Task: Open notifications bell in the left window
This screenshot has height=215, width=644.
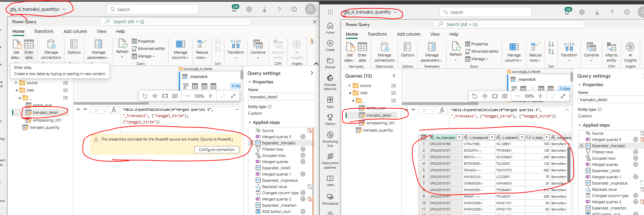Action: pyautogui.click(x=234, y=9)
